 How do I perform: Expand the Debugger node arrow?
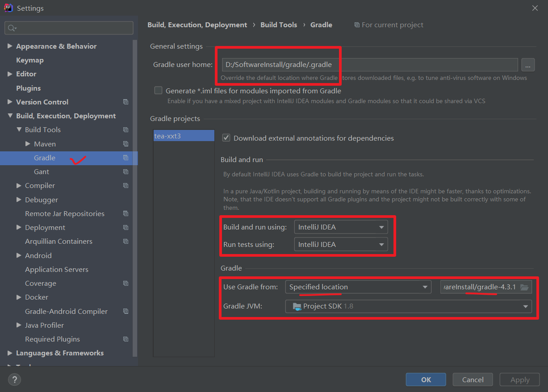[x=19, y=200]
